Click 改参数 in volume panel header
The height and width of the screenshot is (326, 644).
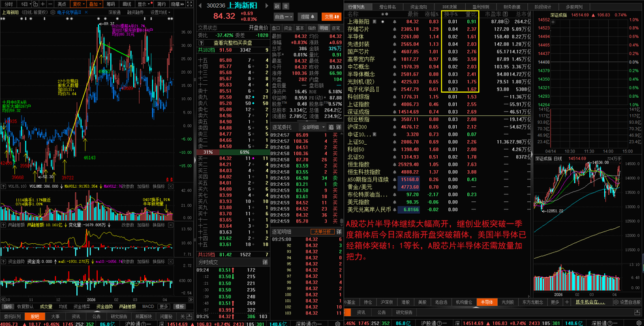coord(128,186)
